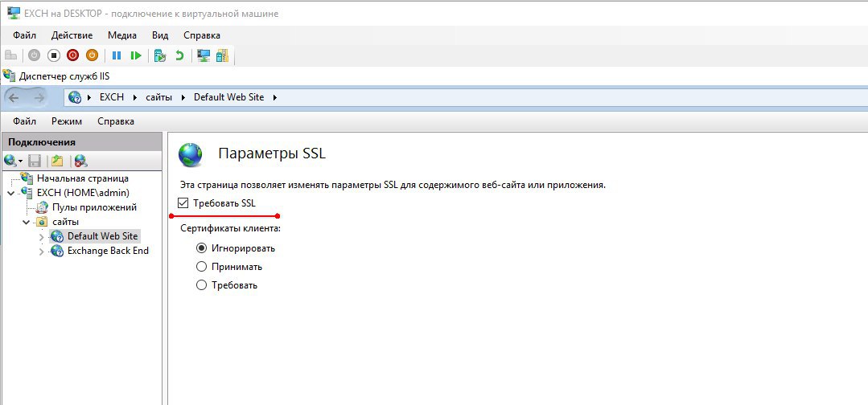868x405 pixels.
Task: Go forward using the IIS navigation arrow
Action: 39,98
